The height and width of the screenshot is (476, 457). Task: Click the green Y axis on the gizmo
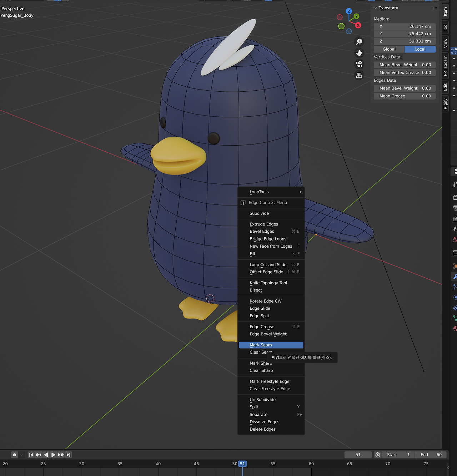356,16
